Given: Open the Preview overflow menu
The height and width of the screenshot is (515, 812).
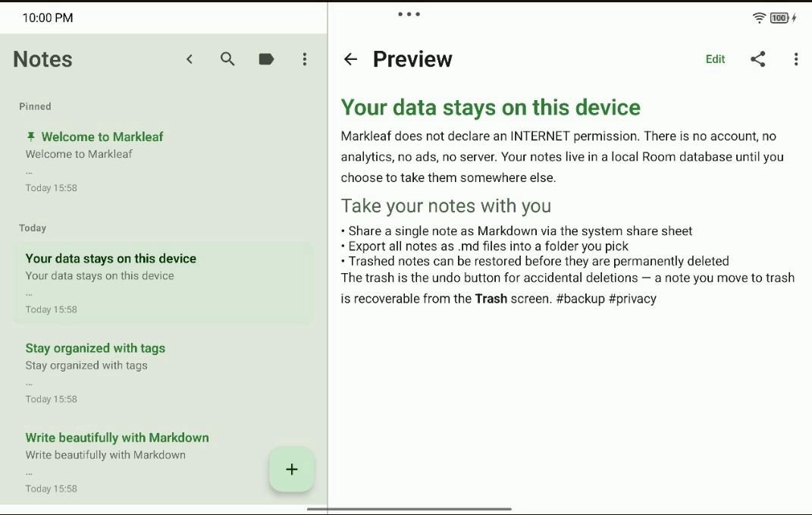Looking at the screenshot, I should tap(796, 59).
